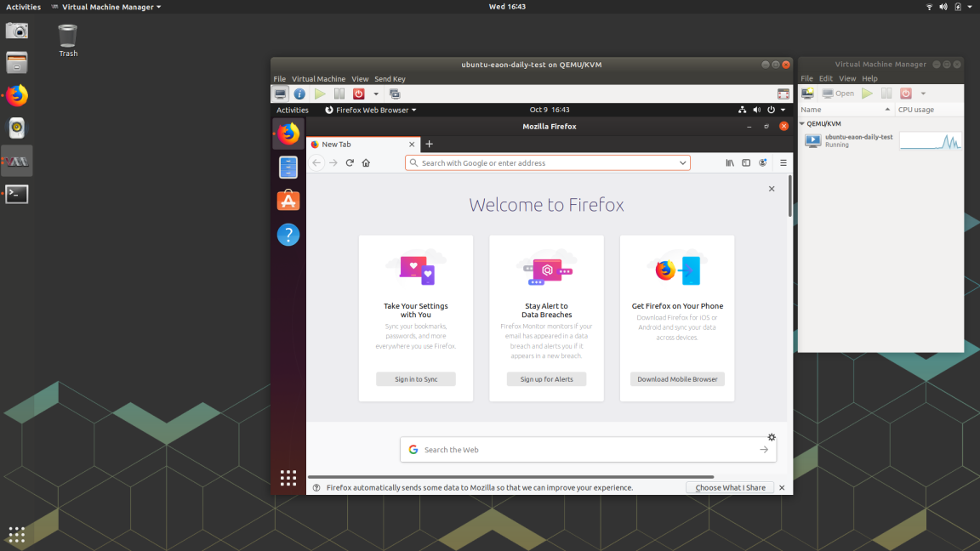980x551 pixels.
Task: Open the Firefox Web Browser top bar dropdown
Action: [x=369, y=110]
